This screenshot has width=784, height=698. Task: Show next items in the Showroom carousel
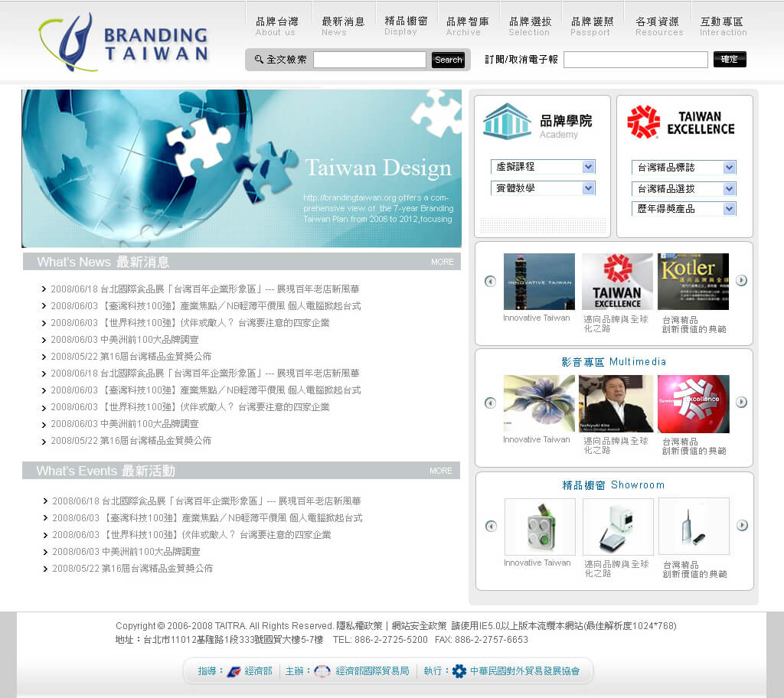coord(743,525)
